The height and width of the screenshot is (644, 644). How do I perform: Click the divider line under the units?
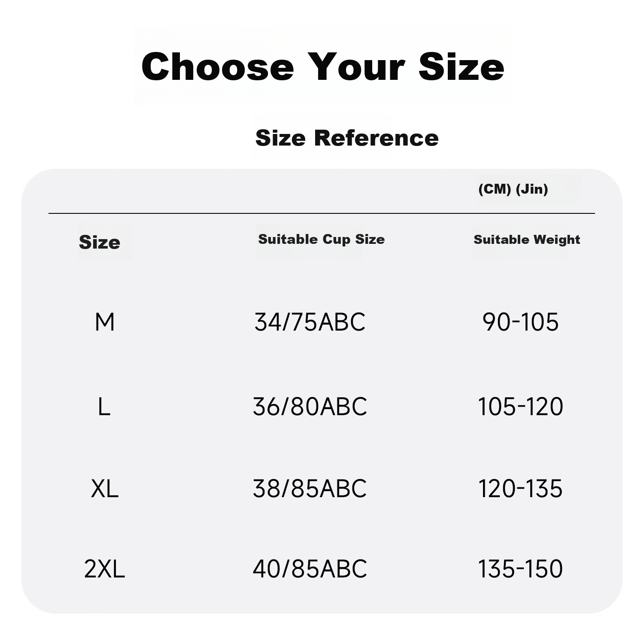pos(322,213)
